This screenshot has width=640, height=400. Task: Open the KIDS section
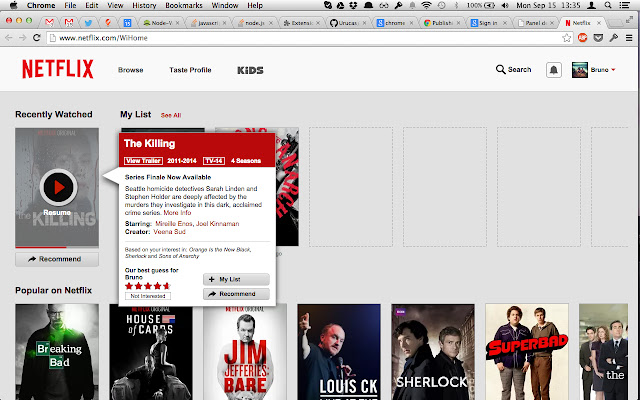click(250, 70)
